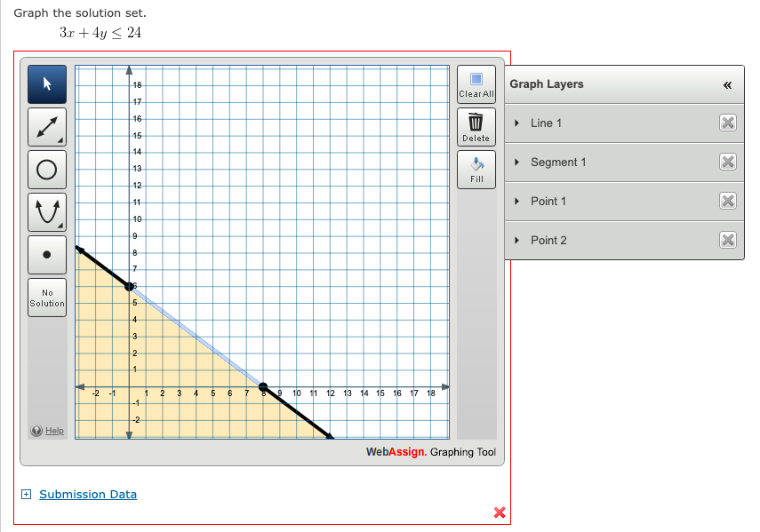Choose the circle drawing tool
The image size is (760, 532).
[x=46, y=169]
